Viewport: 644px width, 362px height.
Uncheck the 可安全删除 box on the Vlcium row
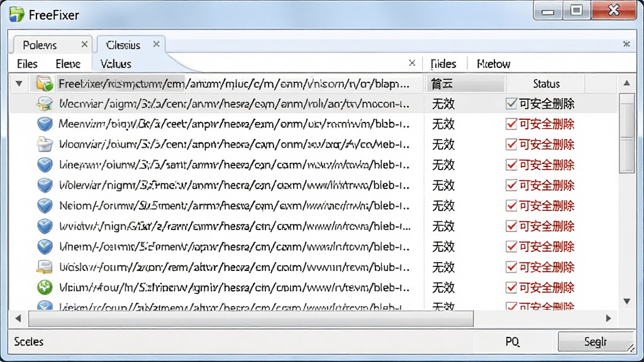pyautogui.click(x=511, y=287)
